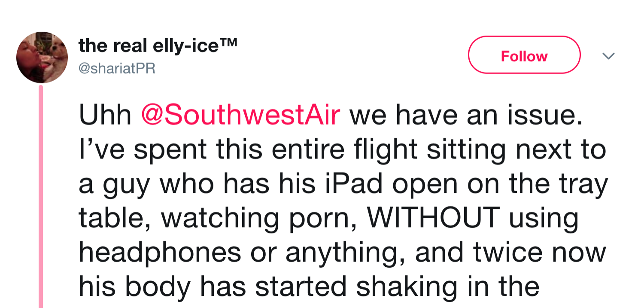The height and width of the screenshot is (308, 644).
Task: Click the trademark symbol after the name
Action: [x=229, y=43]
